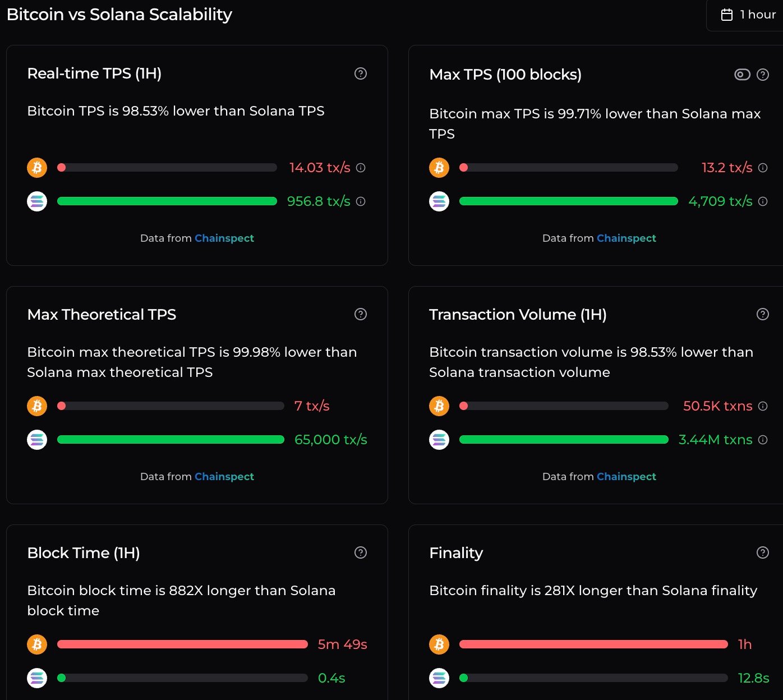Click the help icon on Max TPS card
Viewport: 783px width, 700px height.
(763, 75)
